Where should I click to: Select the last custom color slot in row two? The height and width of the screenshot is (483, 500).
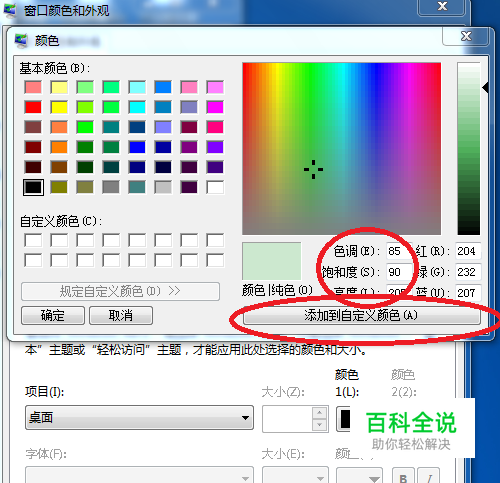coord(215,260)
